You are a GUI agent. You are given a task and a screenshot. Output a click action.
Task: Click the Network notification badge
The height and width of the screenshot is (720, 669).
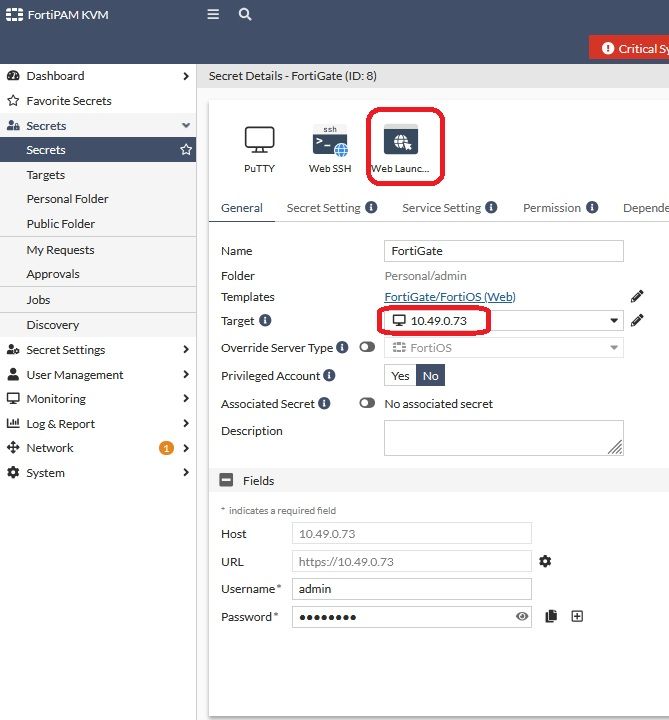[166, 448]
